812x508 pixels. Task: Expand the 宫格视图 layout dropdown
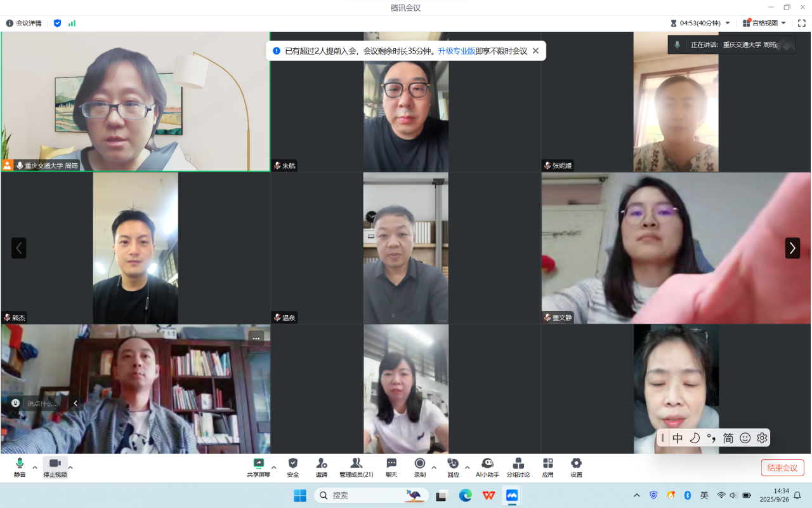[783, 23]
